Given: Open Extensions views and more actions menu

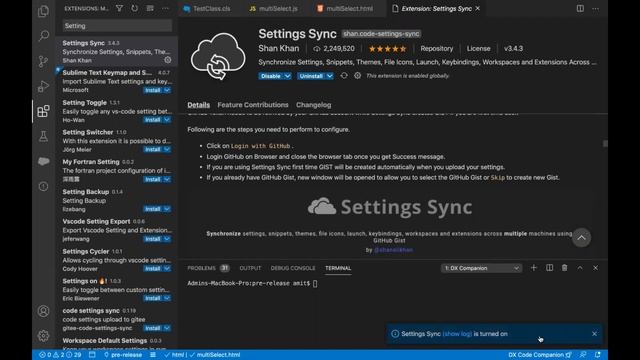Looking at the screenshot, I should (x=165, y=8).
